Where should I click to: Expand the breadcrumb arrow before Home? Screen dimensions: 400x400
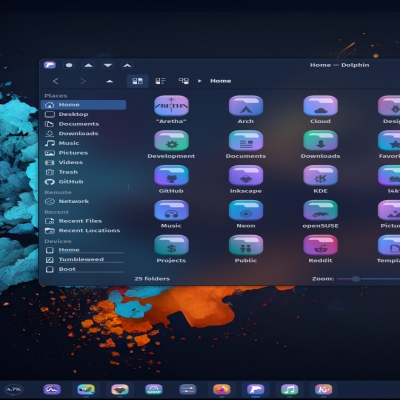click(200, 81)
